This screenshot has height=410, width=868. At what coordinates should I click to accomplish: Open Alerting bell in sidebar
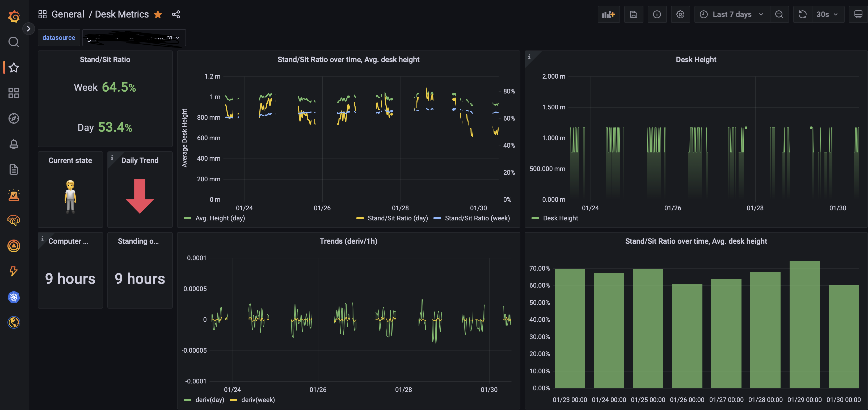click(14, 144)
